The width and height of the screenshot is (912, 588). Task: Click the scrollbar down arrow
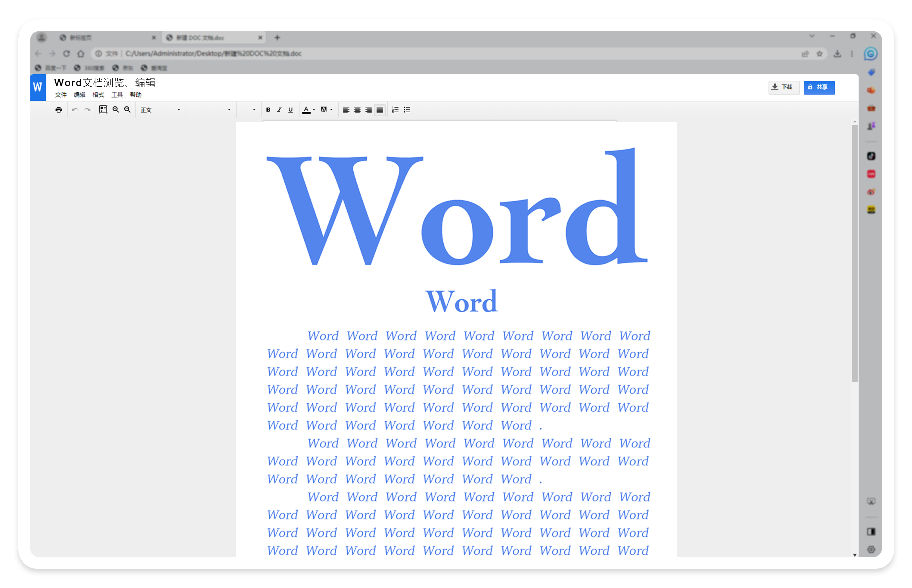855,555
